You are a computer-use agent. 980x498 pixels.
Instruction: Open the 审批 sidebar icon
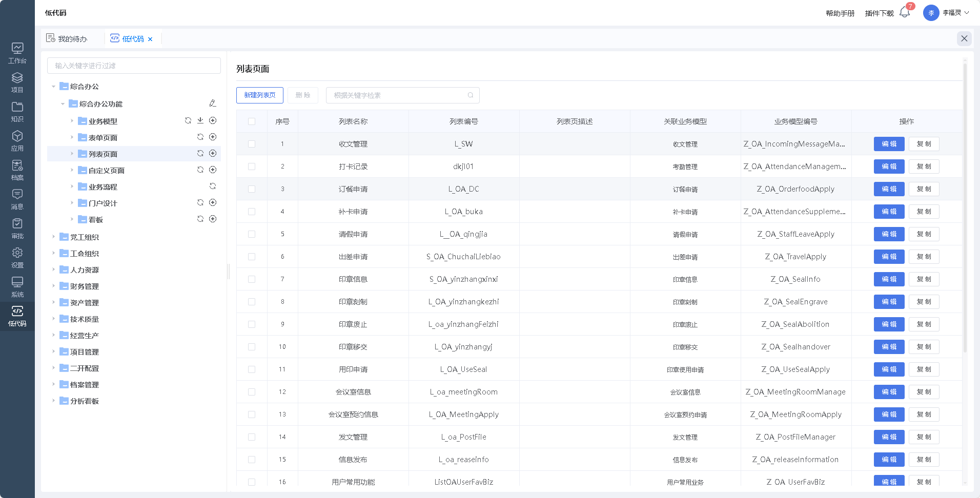17,229
